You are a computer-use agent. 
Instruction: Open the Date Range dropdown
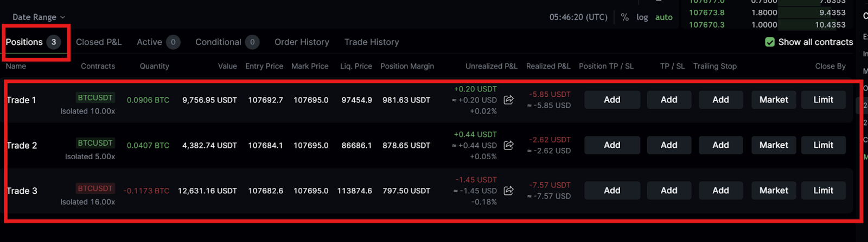pyautogui.click(x=39, y=17)
